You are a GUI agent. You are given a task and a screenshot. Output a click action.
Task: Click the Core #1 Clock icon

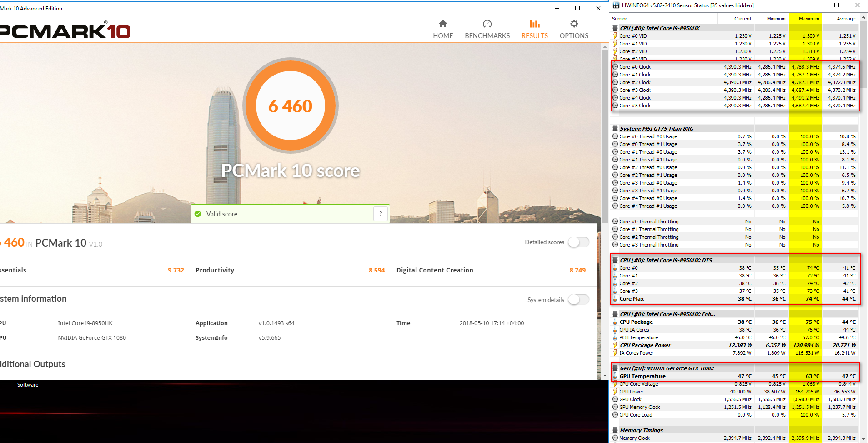(615, 75)
